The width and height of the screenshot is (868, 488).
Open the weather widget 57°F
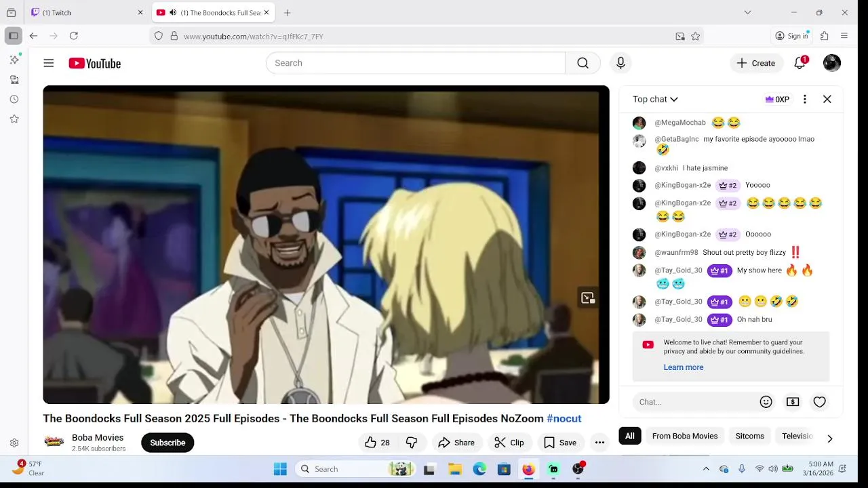pyautogui.click(x=28, y=468)
